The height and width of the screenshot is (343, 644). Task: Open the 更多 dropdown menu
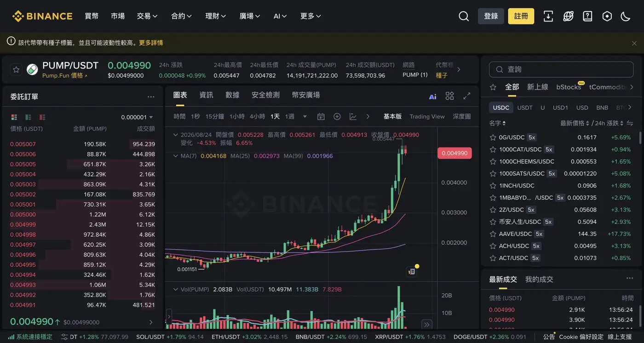[310, 16]
